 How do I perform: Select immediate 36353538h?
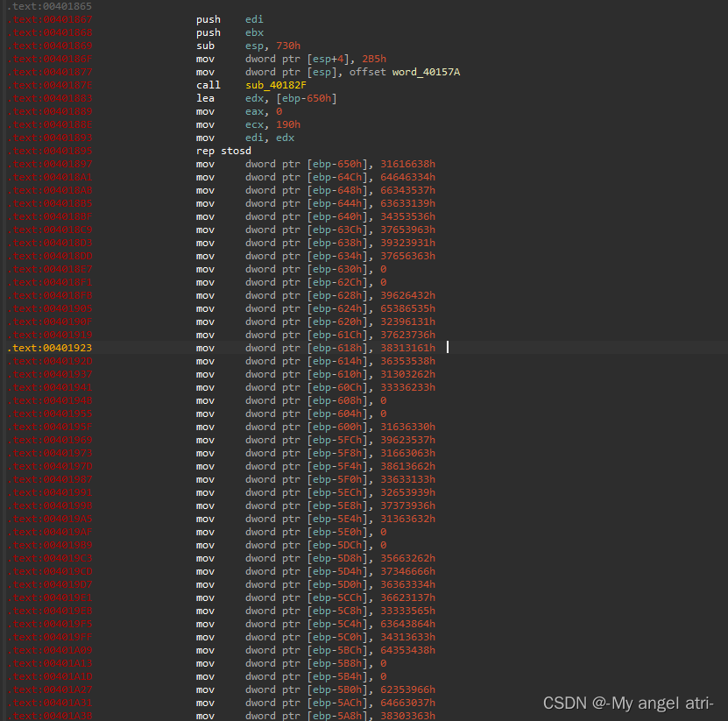[x=408, y=361]
